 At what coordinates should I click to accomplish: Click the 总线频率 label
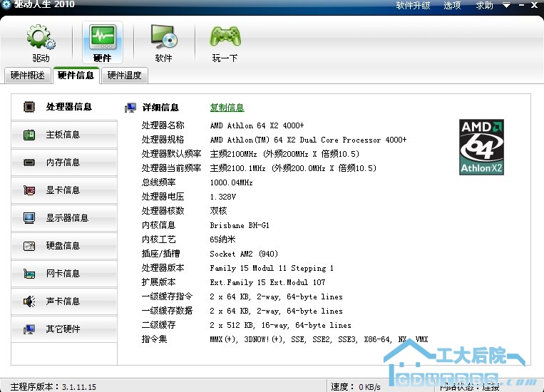(x=158, y=182)
